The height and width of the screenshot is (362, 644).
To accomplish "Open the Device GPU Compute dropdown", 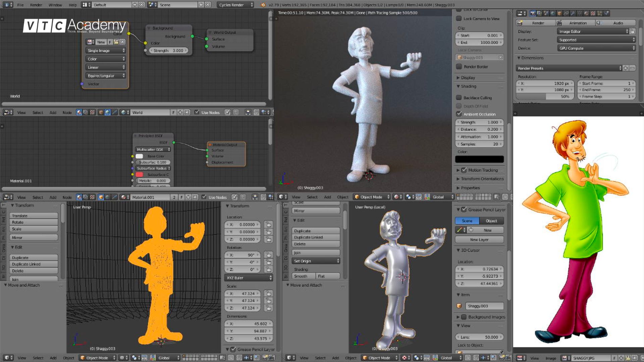I will coord(596,48).
